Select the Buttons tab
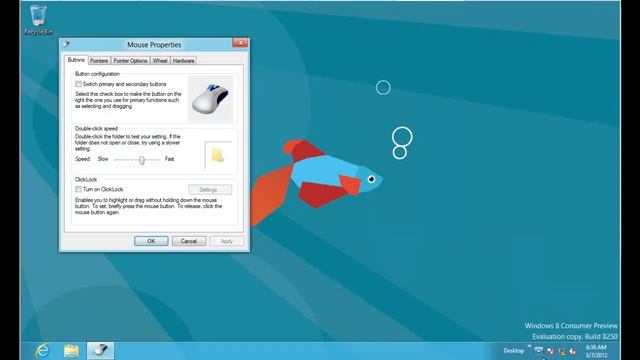 click(76, 60)
